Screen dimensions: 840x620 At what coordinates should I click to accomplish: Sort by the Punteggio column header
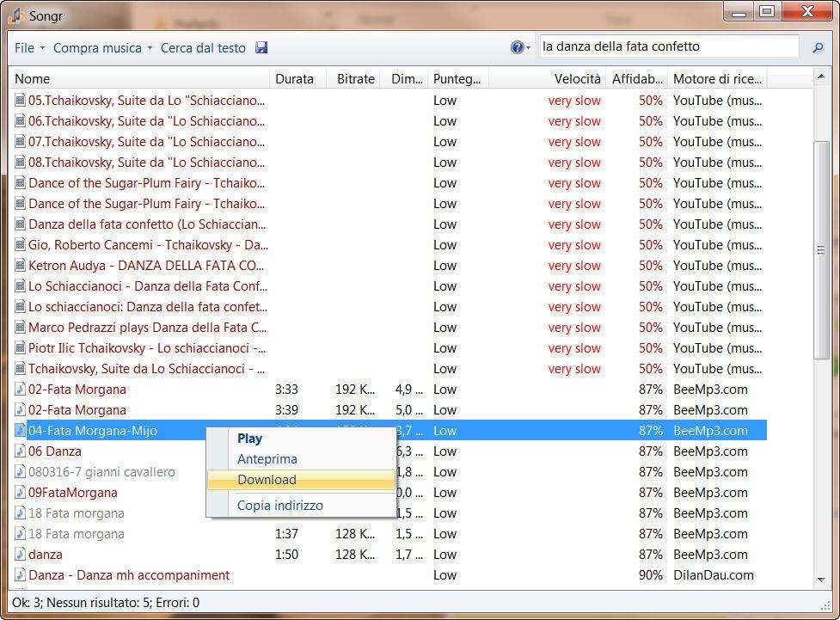coord(458,79)
